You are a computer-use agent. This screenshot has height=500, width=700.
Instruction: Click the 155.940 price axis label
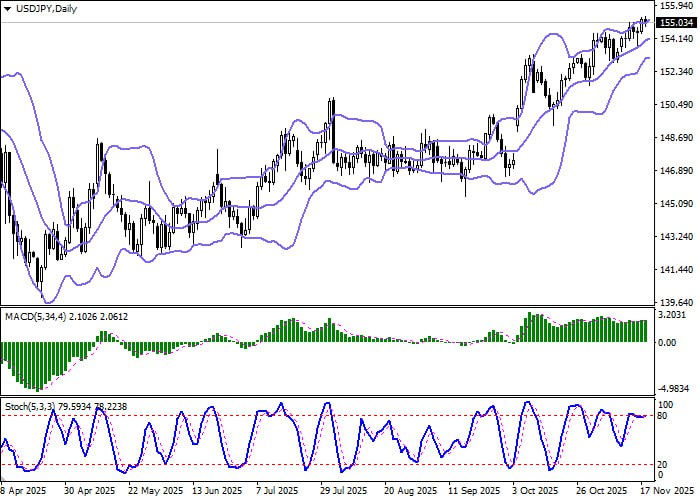coord(676,6)
